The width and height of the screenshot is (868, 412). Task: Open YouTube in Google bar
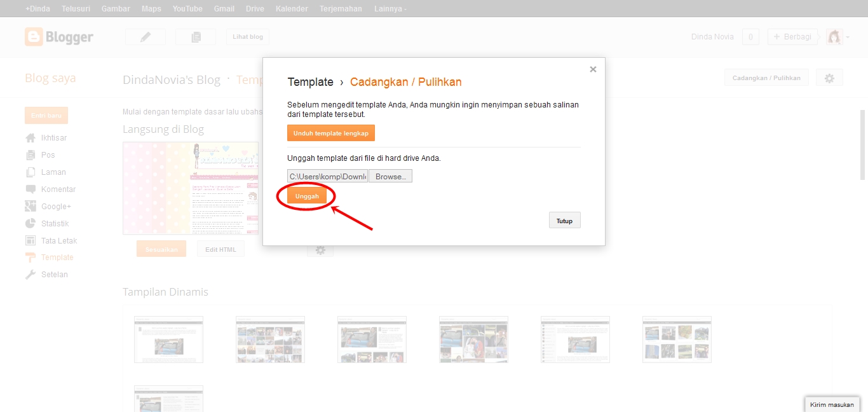187,9
